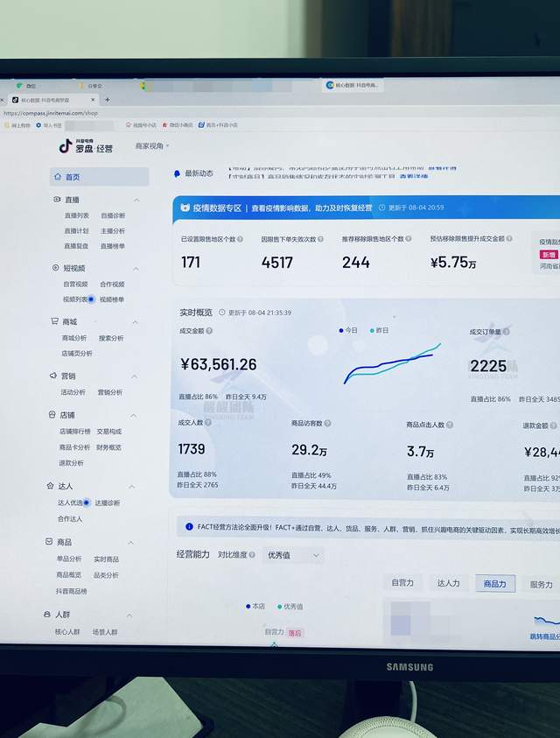The height and width of the screenshot is (738, 560).
Task: Click the 达人 section icon
Action: coord(51,486)
